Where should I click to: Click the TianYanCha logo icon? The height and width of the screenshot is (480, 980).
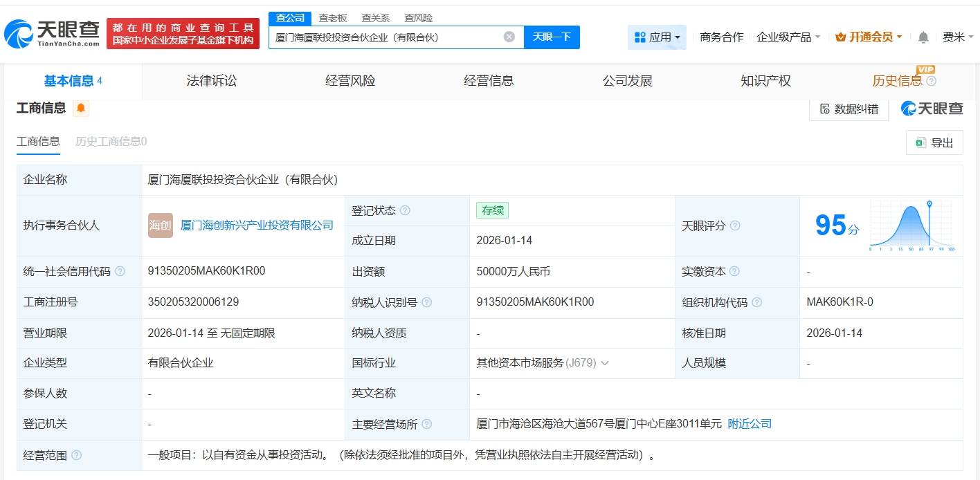pyautogui.click(x=19, y=33)
